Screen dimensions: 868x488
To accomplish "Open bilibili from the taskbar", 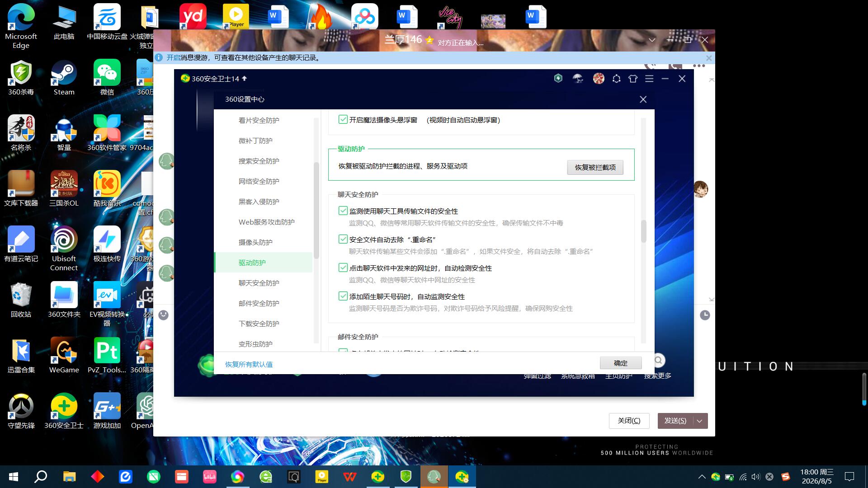I will click(210, 477).
